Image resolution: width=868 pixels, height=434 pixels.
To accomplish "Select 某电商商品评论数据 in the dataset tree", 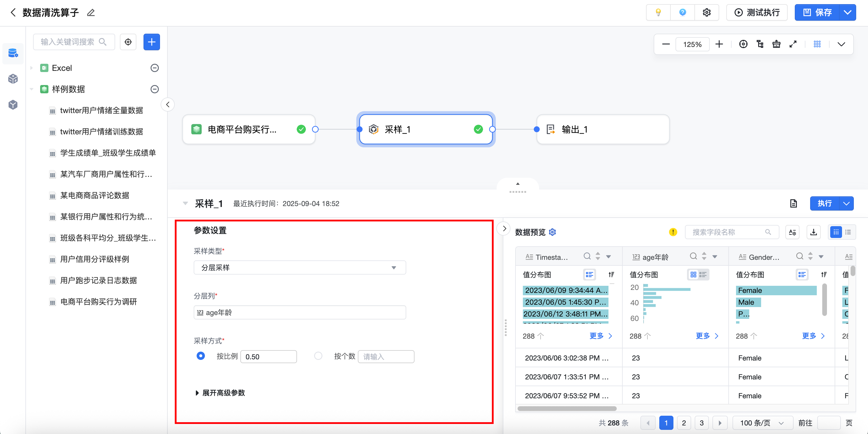I will [x=94, y=195].
